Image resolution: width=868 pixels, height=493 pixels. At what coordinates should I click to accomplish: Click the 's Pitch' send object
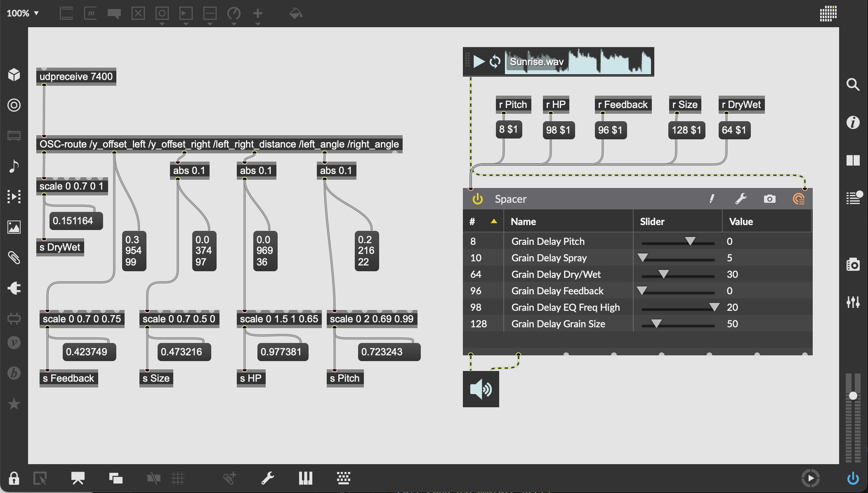(x=345, y=378)
